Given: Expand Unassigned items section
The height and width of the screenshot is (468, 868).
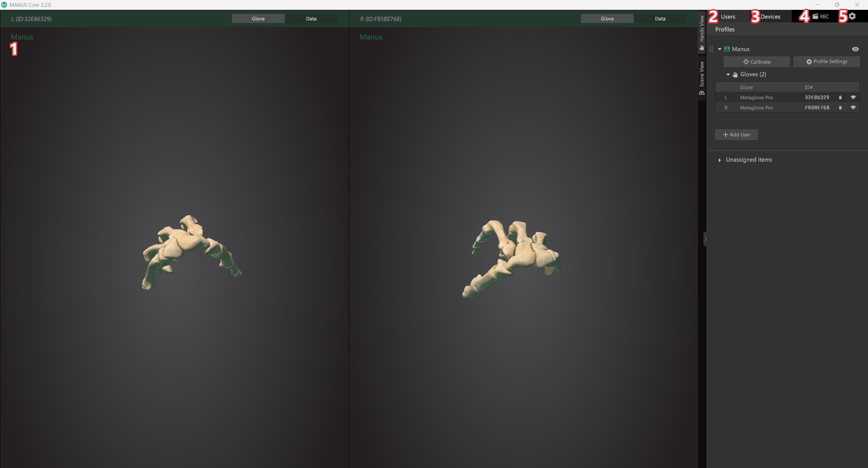Looking at the screenshot, I should (719, 160).
